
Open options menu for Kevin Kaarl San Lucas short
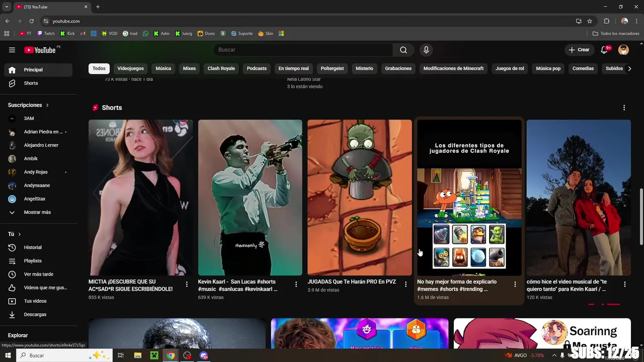[296, 285]
